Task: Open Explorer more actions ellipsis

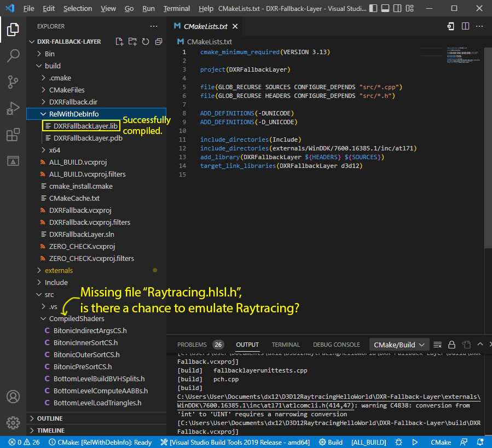Action: click(153, 26)
